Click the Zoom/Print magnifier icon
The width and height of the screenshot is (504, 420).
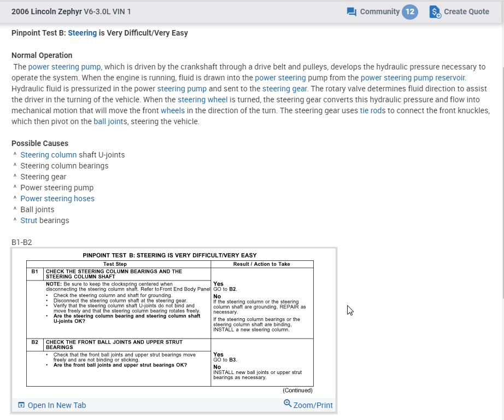coord(288,403)
